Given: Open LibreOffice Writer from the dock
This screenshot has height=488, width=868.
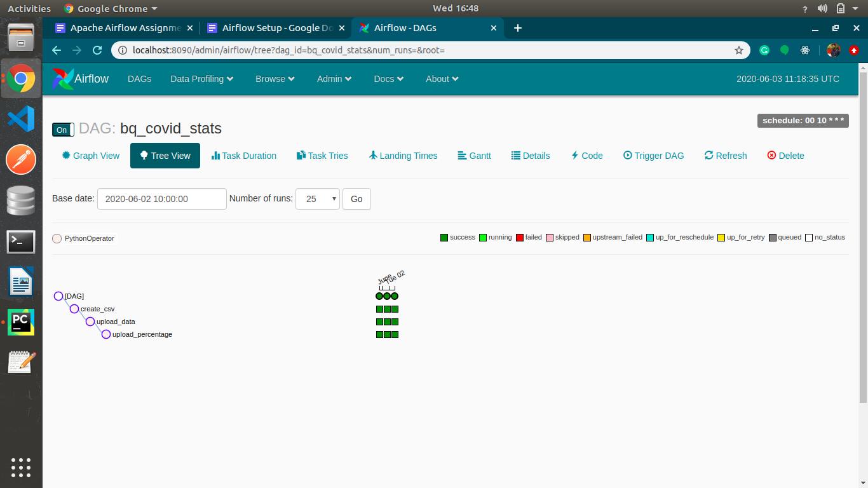Looking at the screenshot, I should pyautogui.click(x=21, y=281).
